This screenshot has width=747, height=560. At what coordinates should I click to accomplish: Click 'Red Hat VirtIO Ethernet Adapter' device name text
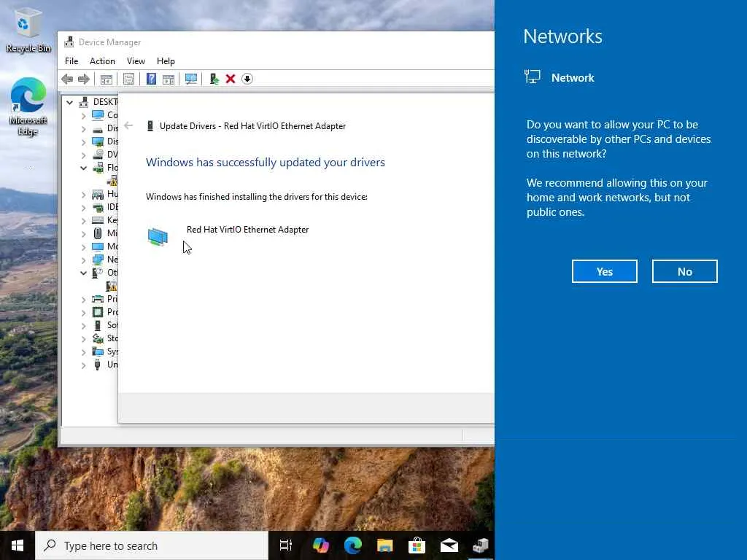point(248,230)
